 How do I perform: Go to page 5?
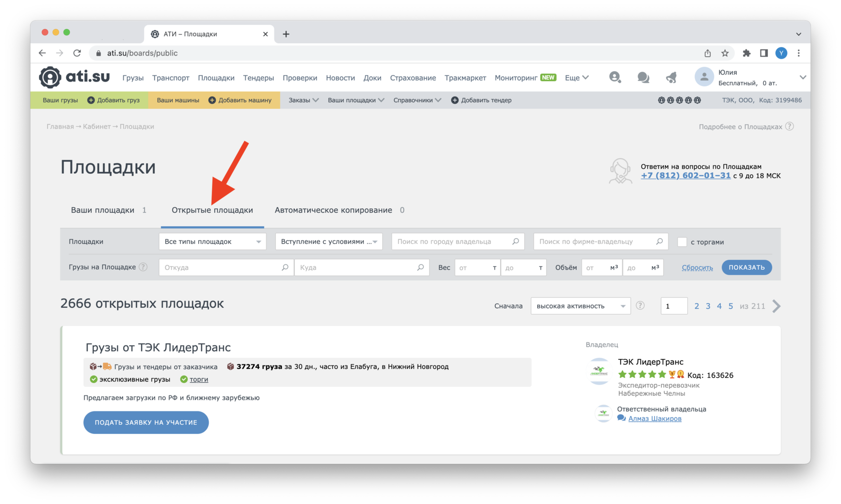tap(730, 306)
